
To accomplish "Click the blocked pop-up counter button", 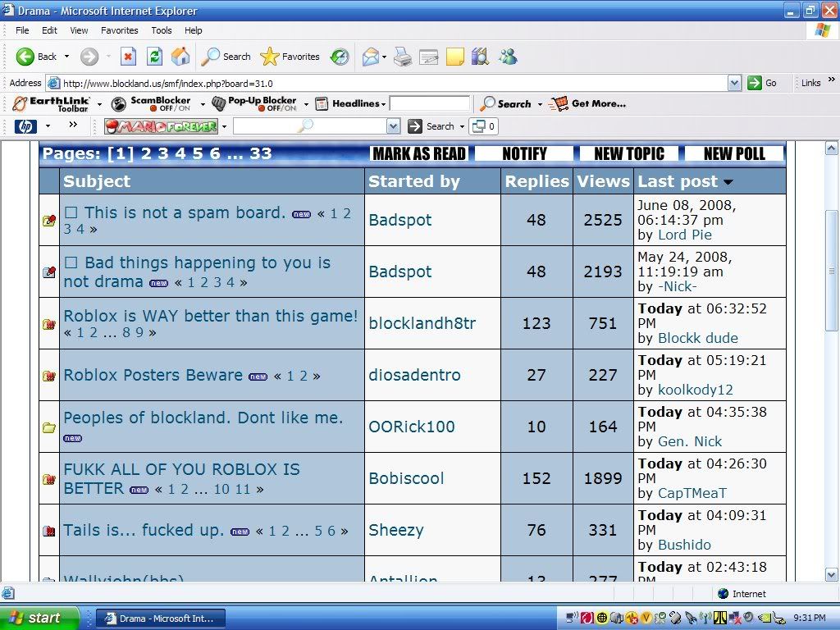I will click(485, 126).
